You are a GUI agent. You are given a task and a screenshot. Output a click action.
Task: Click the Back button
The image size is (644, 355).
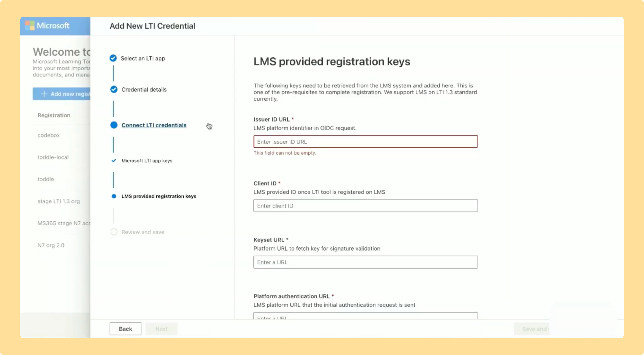[x=125, y=329]
